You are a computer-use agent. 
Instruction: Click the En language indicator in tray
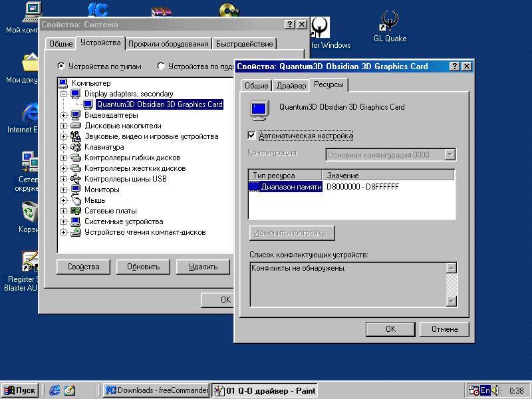pos(485,390)
